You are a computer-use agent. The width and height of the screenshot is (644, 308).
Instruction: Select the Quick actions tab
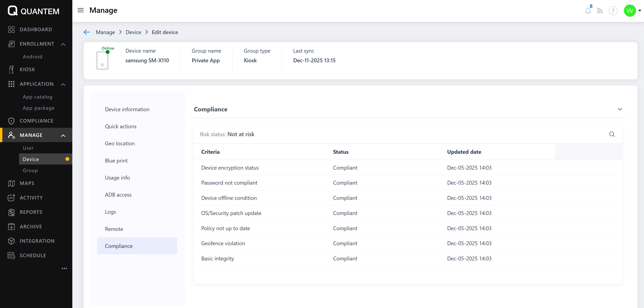pos(120,126)
